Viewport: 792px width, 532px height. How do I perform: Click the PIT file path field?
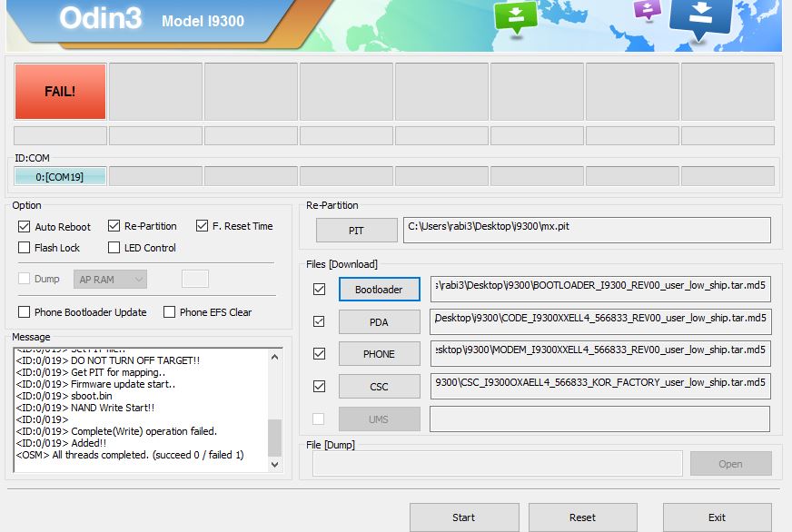[x=587, y=231]
